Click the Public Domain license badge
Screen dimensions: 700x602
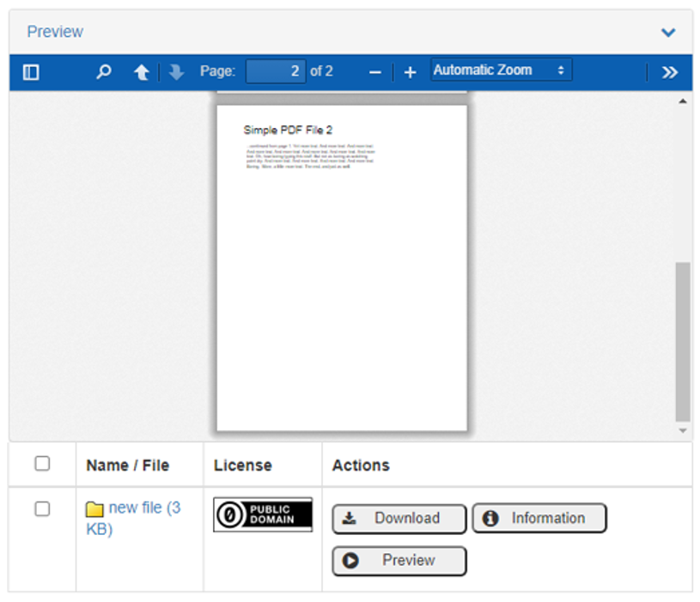coord(263,514)
